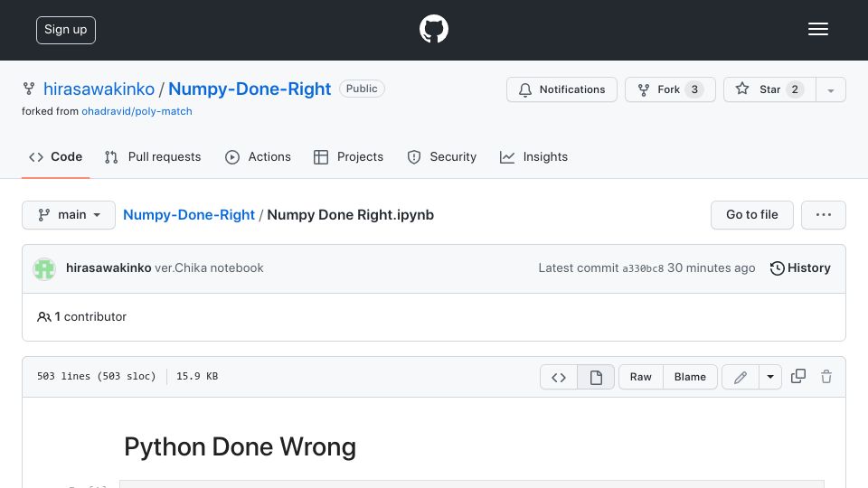Click the Go to file button
868x488 pixels.
(751, 215)
